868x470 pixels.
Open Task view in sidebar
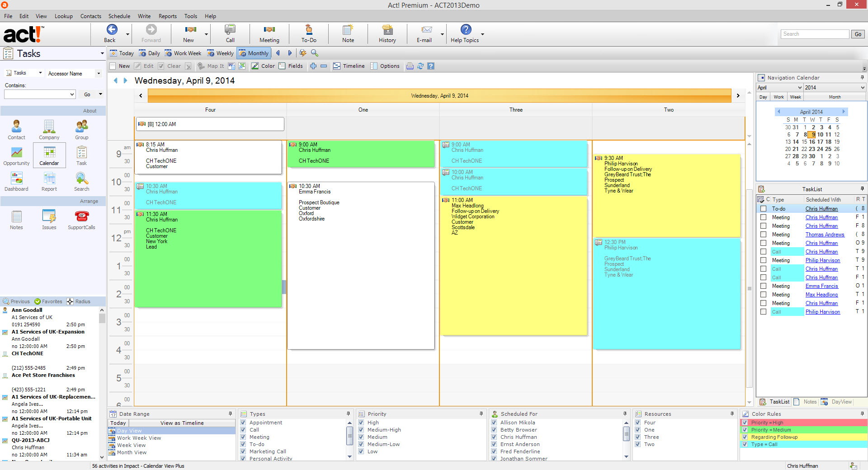(x=81, y=156)
